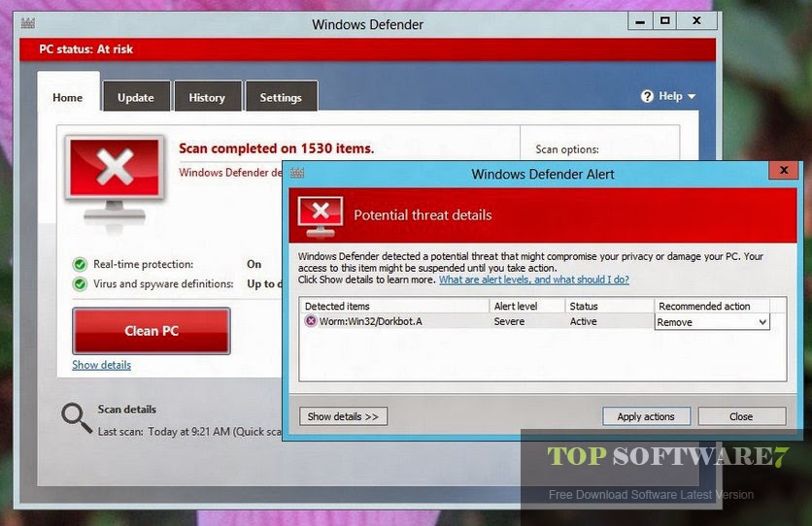This screenshot has width=812, height=526.
Task: Click Apply actions button
Action: [646, 416]
